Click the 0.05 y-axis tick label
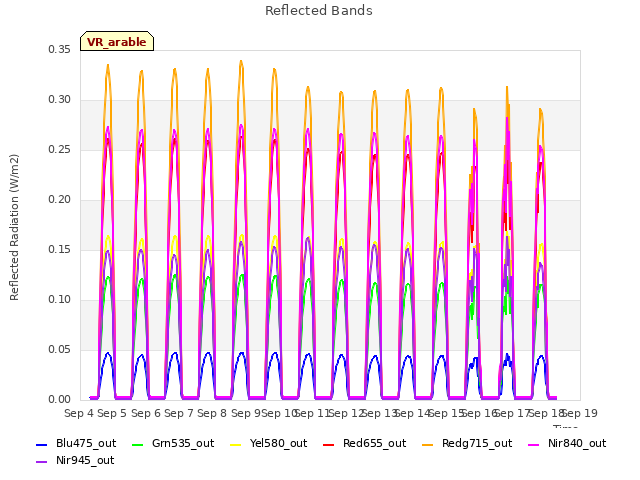The height and width of the screenshot is (480, 640). pos(60,349)
